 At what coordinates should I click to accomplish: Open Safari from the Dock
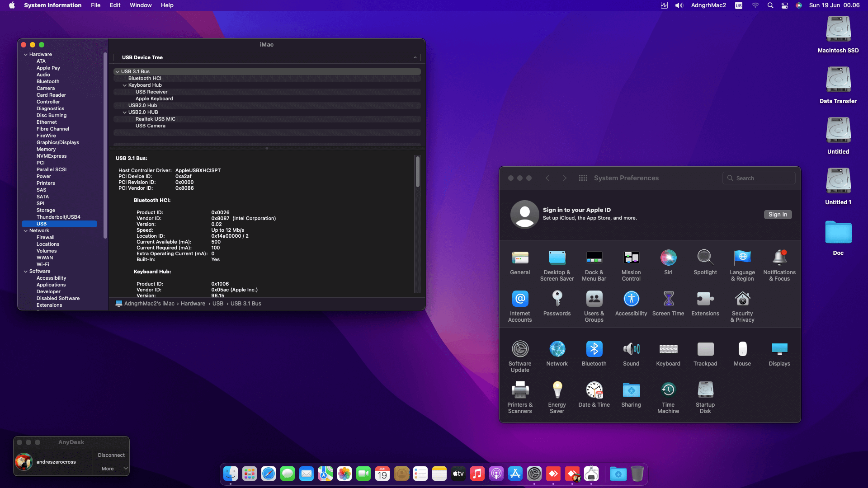(269, 474)
